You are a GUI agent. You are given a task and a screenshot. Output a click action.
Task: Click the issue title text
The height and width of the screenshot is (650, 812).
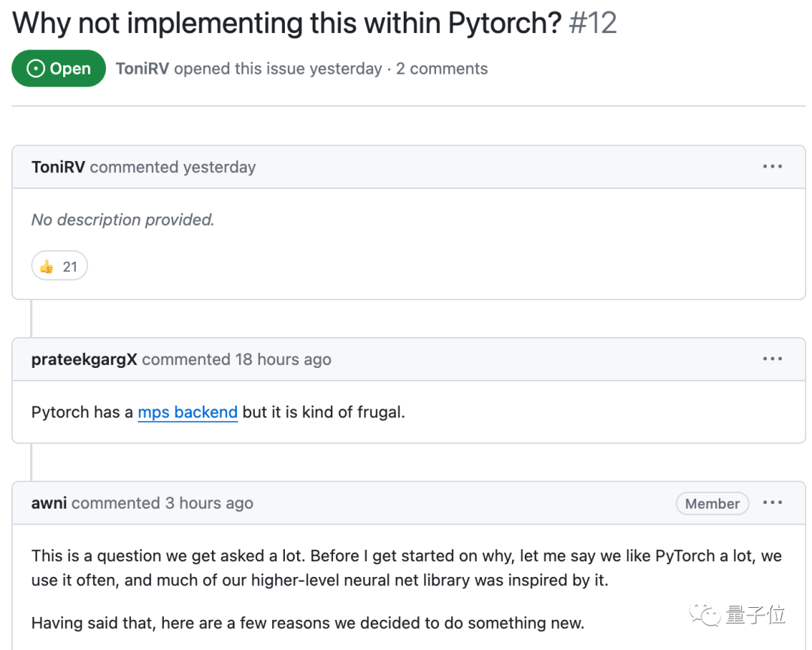(287, 23)
